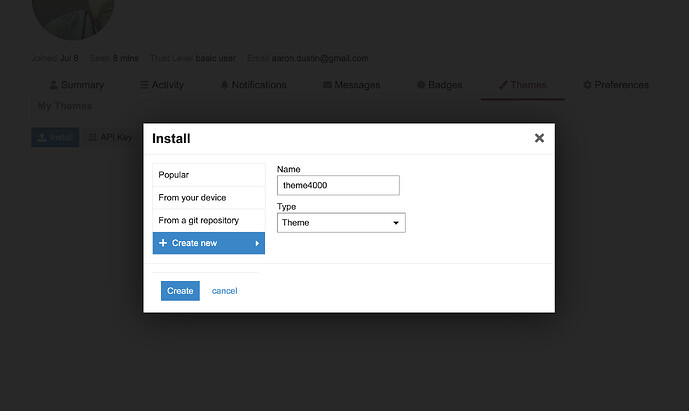Click the My Themes heading
The width and height of the screenshot is (689, 411).
point(65,106)
